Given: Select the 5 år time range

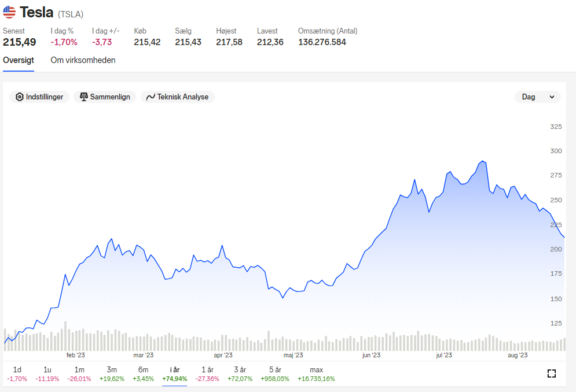Looking at the screenshot, I should 275,373.
